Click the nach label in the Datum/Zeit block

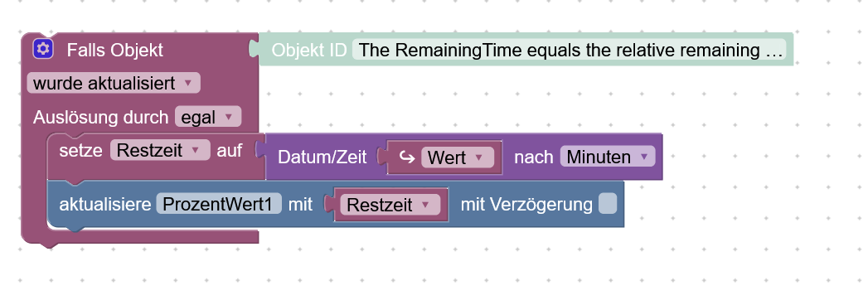tap(534, 157)
